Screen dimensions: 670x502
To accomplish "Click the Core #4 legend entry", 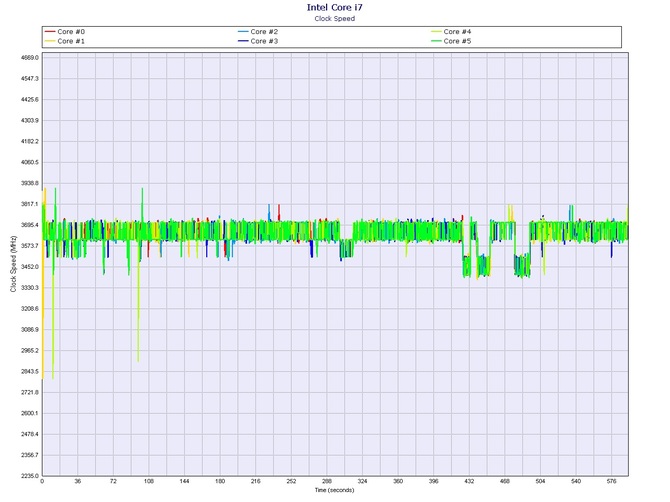I will (x=451, y=32).
